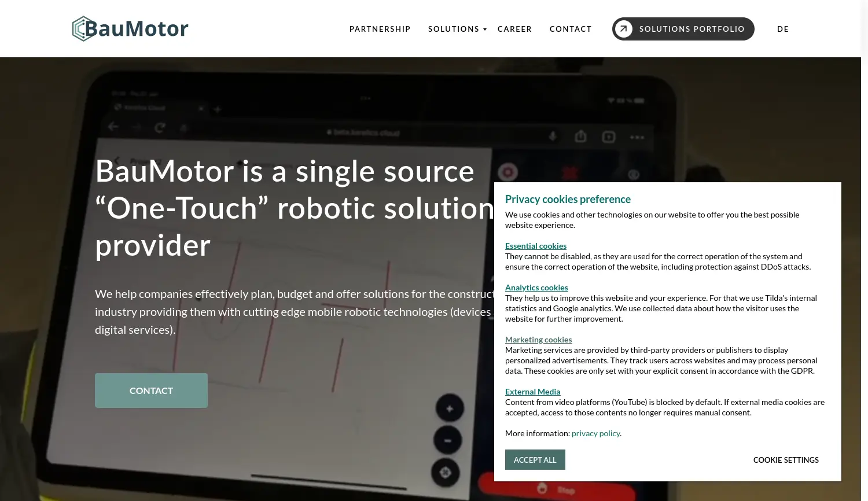
Task: Click the plus zoom icon on the tablet
Action: (x=450, y=409)
